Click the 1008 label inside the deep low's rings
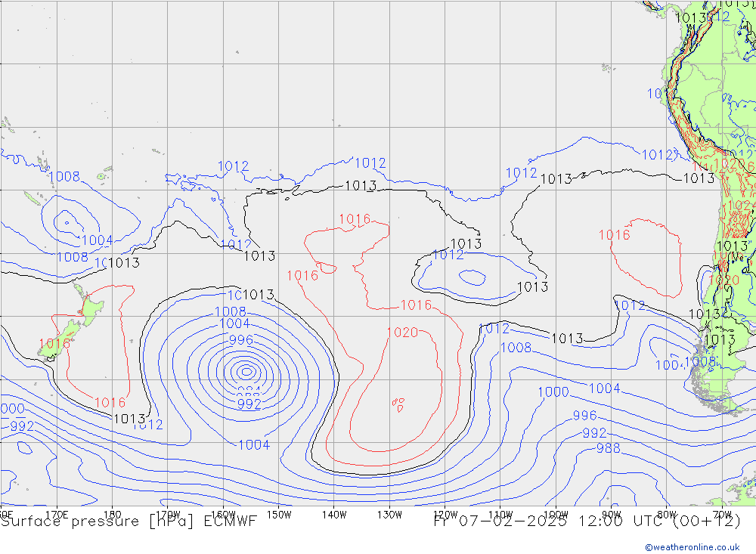 231,312
